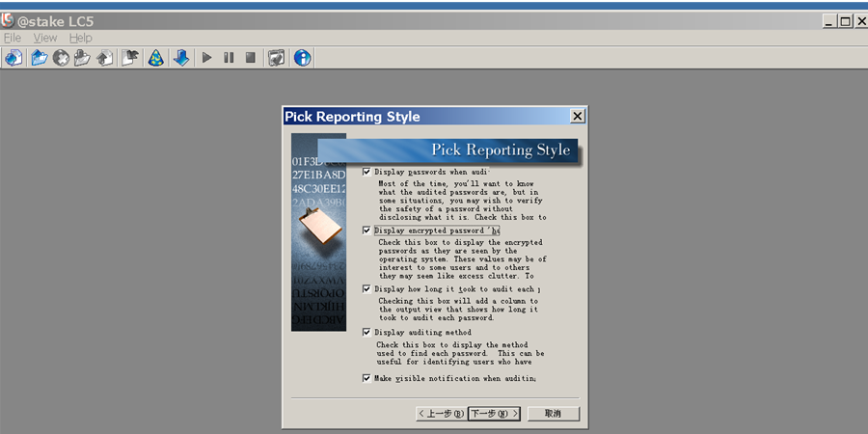
Task: Toggle Display auditing method checkbox
Action: (366, 332)
